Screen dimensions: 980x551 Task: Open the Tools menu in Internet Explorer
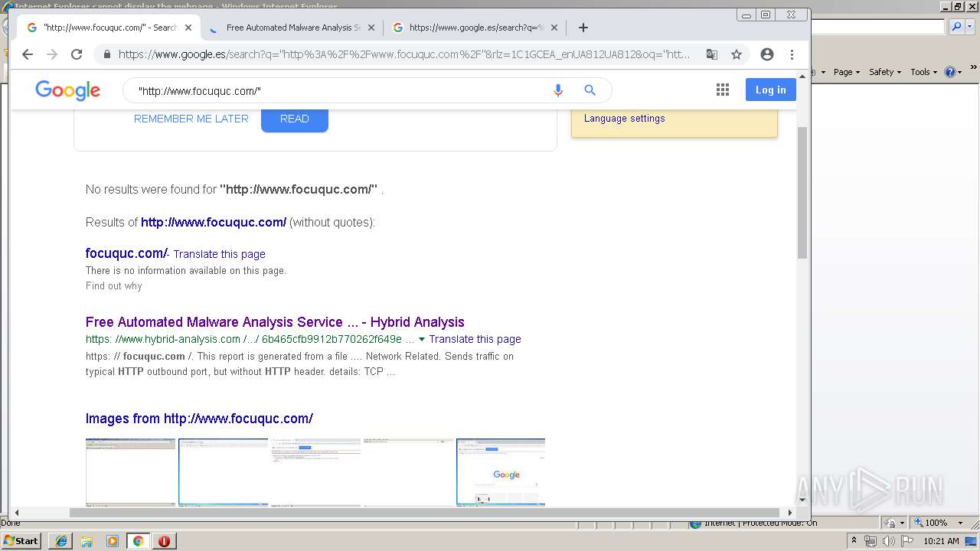coord(923,72)
